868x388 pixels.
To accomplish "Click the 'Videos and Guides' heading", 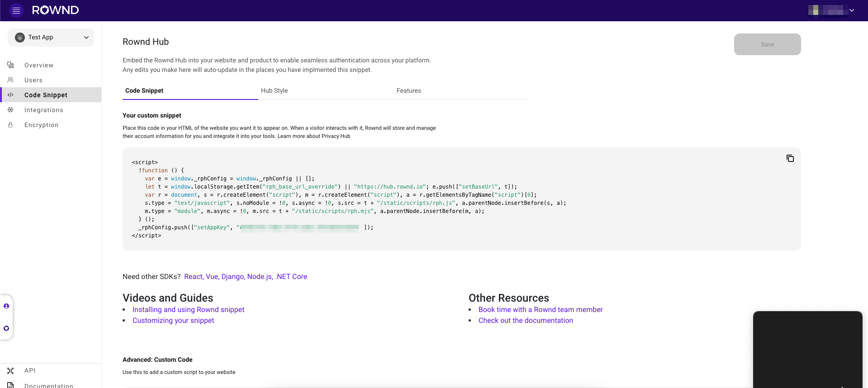I will point(168,298).
